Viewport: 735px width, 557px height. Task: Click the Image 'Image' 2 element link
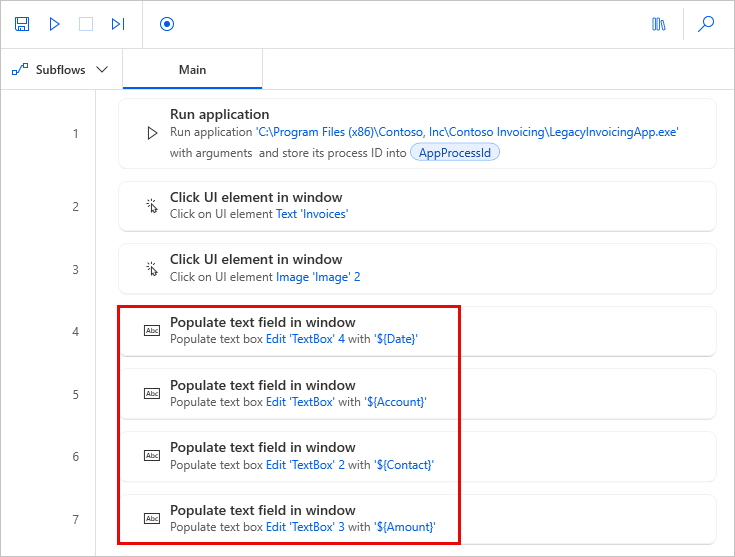318,277
